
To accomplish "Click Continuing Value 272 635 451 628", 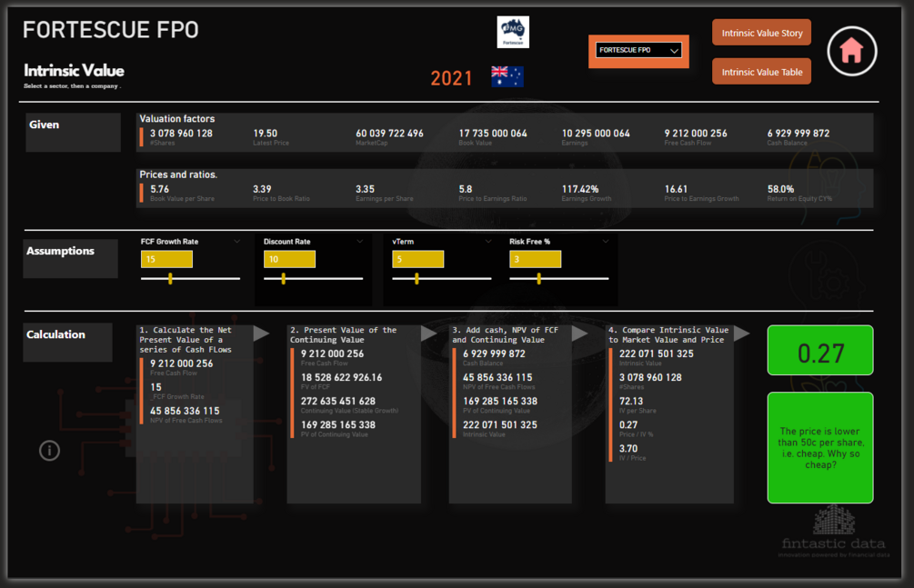I will click(338, 402).
